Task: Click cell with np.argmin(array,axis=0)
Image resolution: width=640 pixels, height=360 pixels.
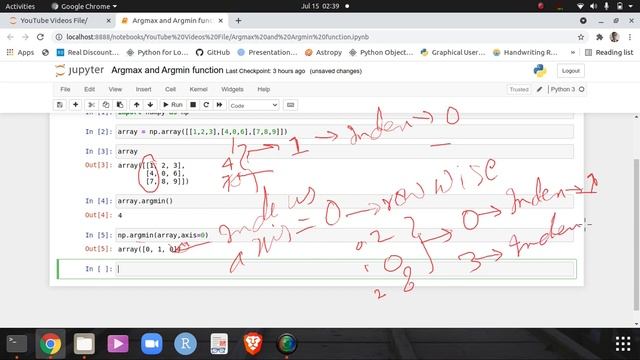Action: coord(344,235)
